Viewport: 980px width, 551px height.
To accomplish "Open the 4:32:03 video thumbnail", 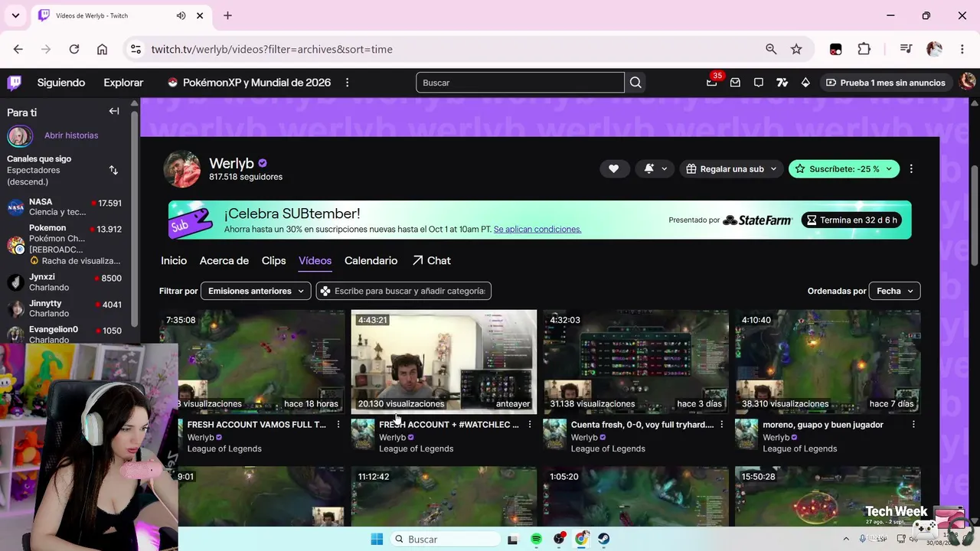I will [635, 361].
